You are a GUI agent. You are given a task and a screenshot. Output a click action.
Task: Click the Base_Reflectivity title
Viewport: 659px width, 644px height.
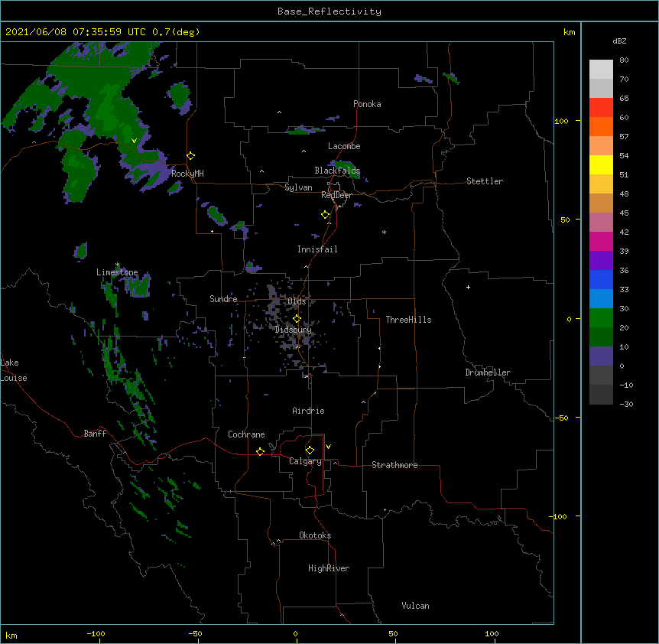click(x=329, y=11)
